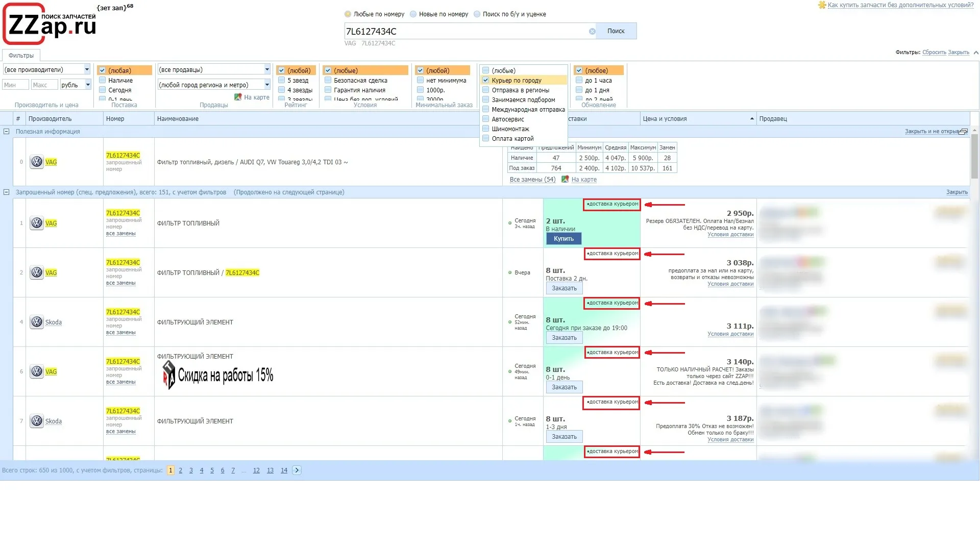
Task: Click 'Заказать' button for 3 038р. offer
Action: [x=564, y=288]
